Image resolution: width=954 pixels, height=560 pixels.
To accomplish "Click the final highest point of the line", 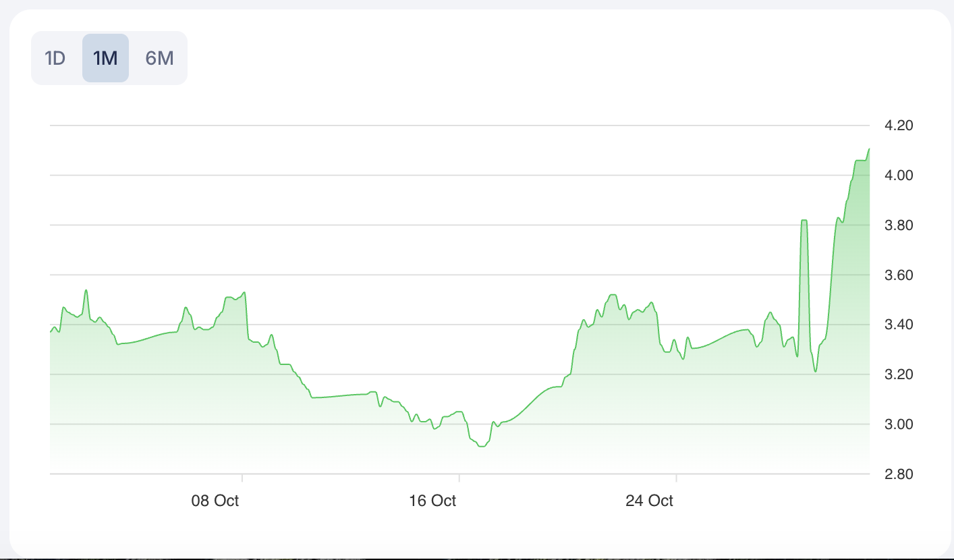I will tap(869, 148).
